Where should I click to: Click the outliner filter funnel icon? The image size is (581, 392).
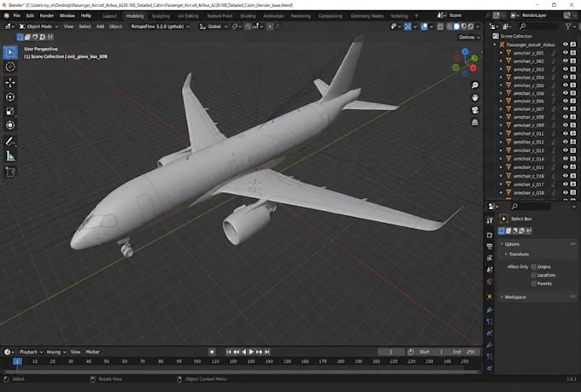pyautogui.click(x=568, y=26)
